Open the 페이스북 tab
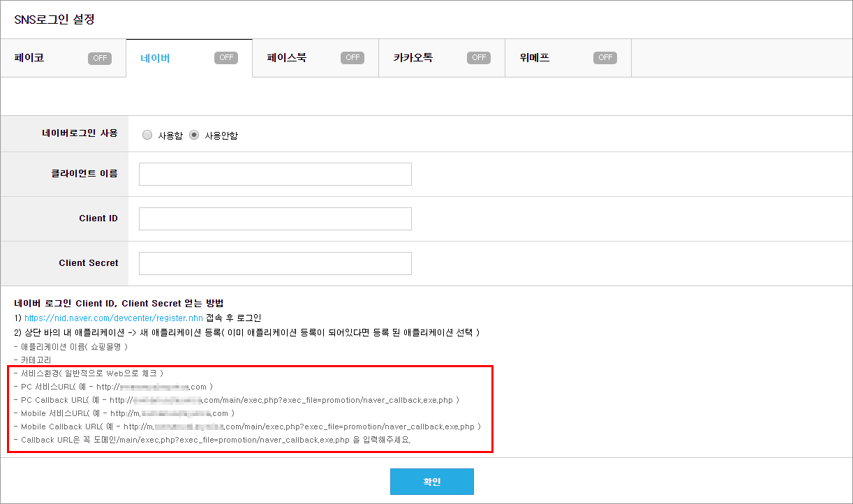Viewport: 853px width, 504px height. click(x=286, y=58)
